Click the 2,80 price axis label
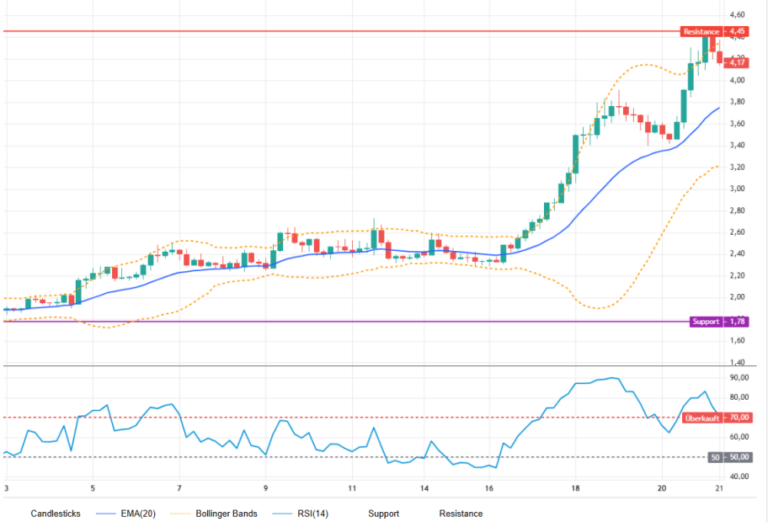Screen dimensions: 768x522 737,211
